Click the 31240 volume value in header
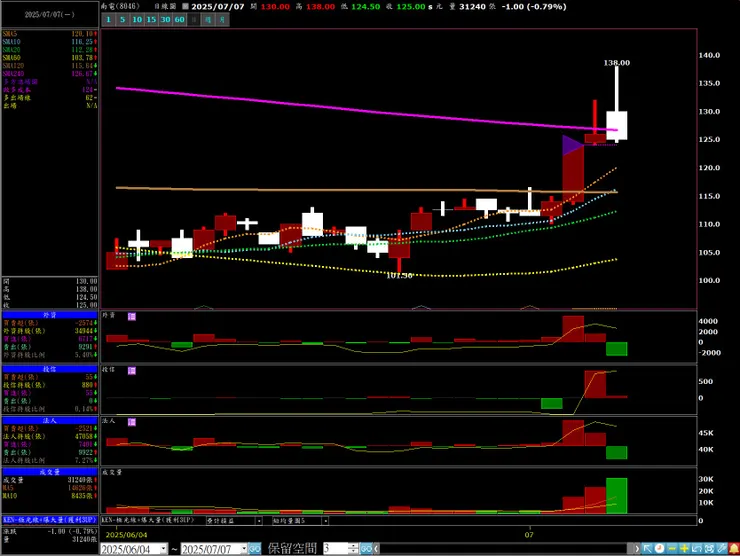740x556 pixels. (471, 7)
